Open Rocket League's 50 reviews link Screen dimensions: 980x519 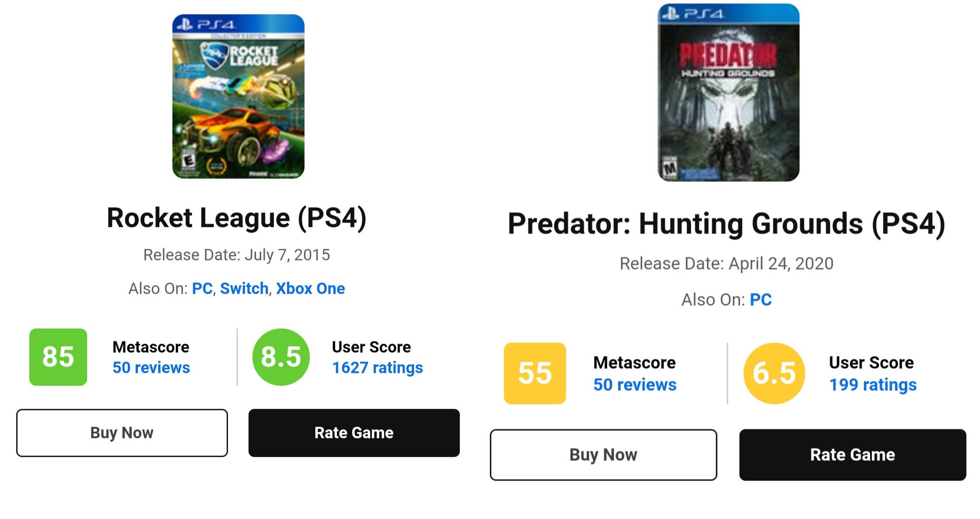[x=151, y=368]
